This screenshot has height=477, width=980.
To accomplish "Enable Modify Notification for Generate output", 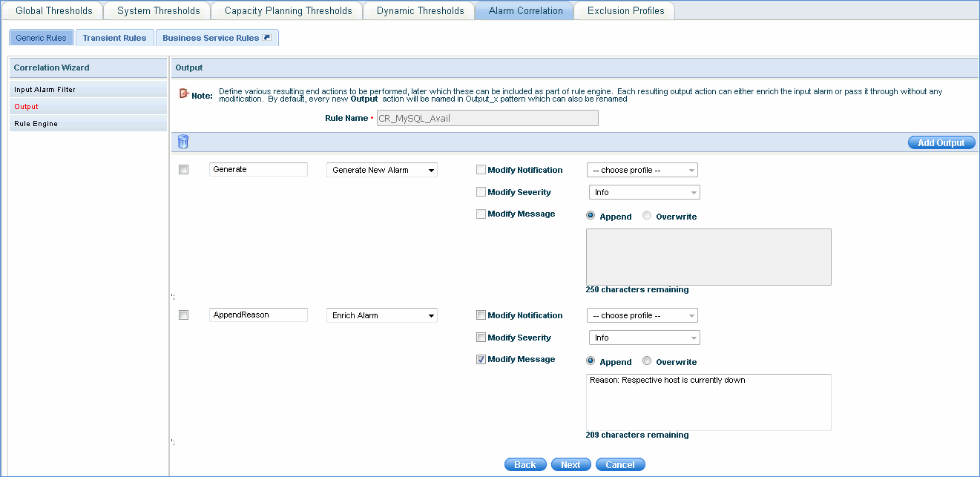I will point(481,170).
